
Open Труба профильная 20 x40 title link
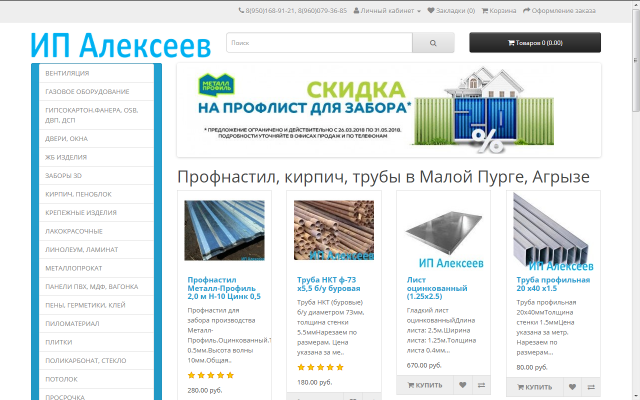click(x=553, y=284)
